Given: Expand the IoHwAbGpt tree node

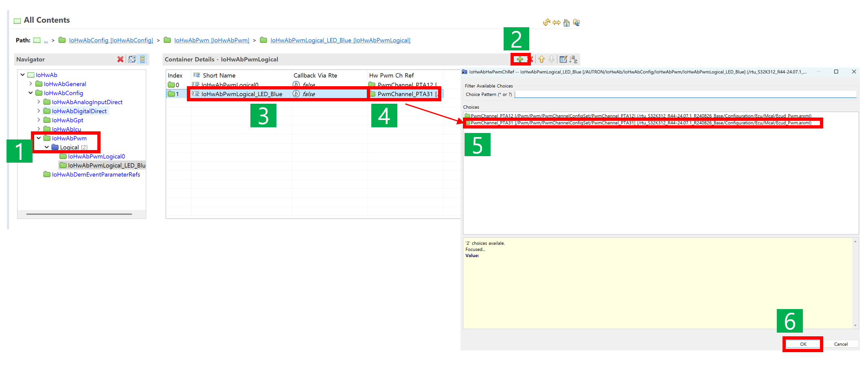Looking at the screenshot, I should pyautogui.click(x=39, y=120).
